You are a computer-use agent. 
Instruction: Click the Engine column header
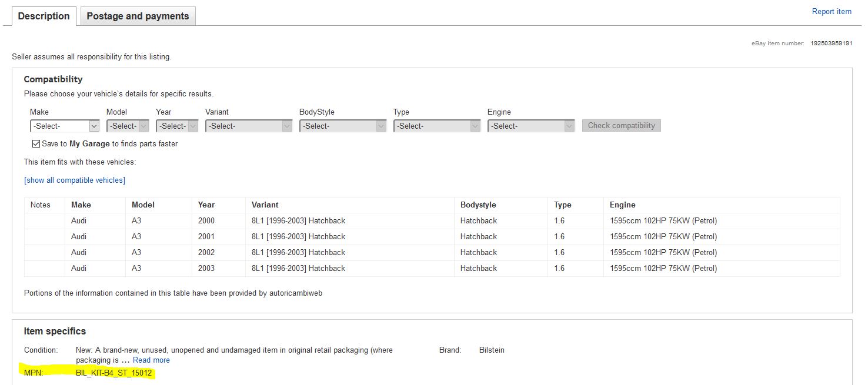click(622, 205)
